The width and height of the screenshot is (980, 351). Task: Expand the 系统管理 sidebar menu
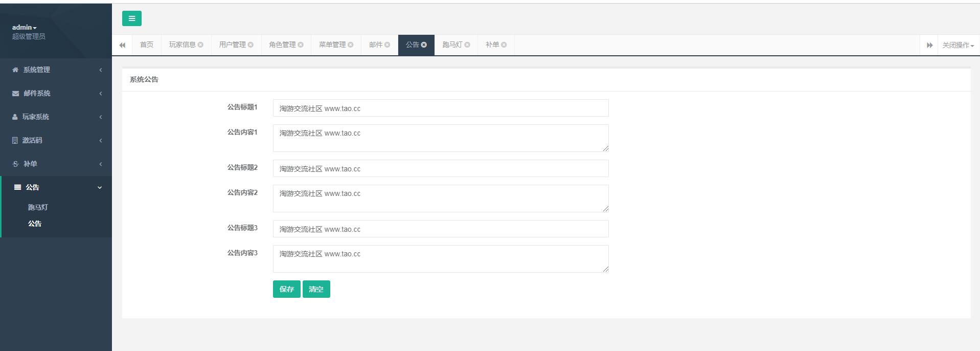click(56, 70)
